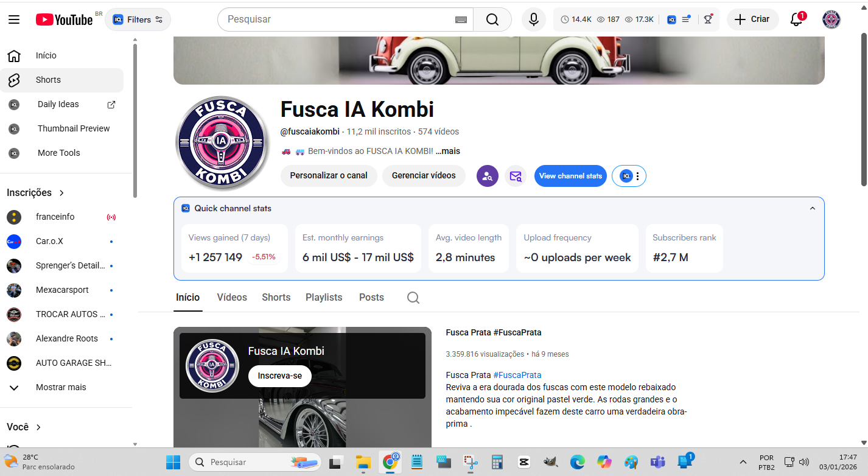Open the hamburger guide menu
Screen dimensions: 868x476
click(14, 19)
